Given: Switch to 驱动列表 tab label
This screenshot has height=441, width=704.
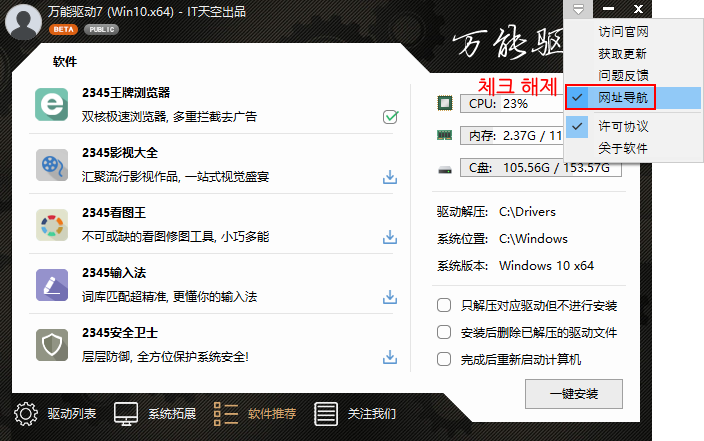Looking at the screenshot, I should [x=72, y=414].
